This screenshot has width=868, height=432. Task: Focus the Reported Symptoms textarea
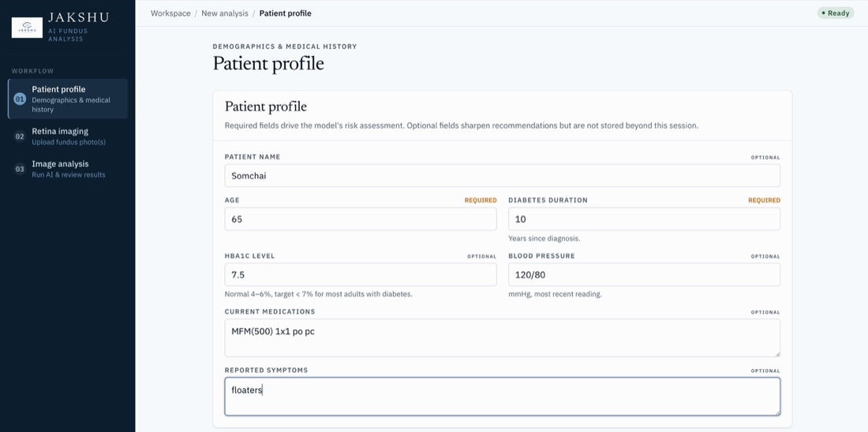pyautogui.click(x=502, y=397)
